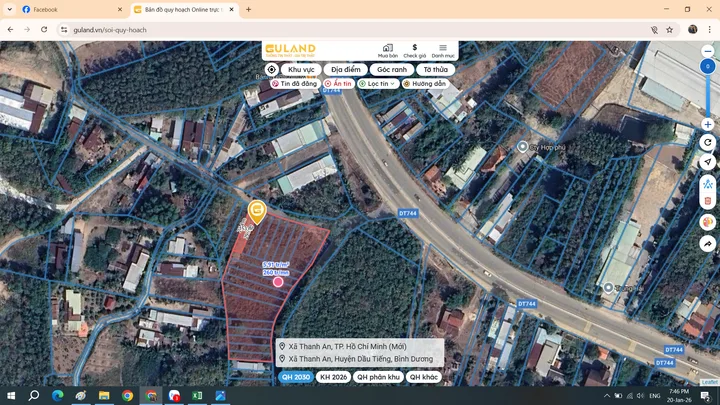This screenshot has width=720, height=405.
Task: Click the red trash delete icon
Action: click(708, 201)
